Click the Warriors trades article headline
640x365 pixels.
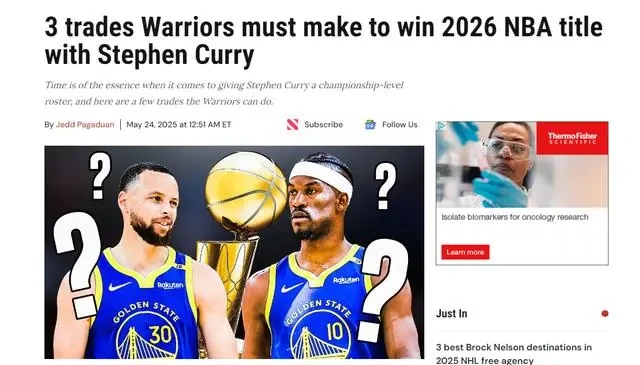point(323,41)
